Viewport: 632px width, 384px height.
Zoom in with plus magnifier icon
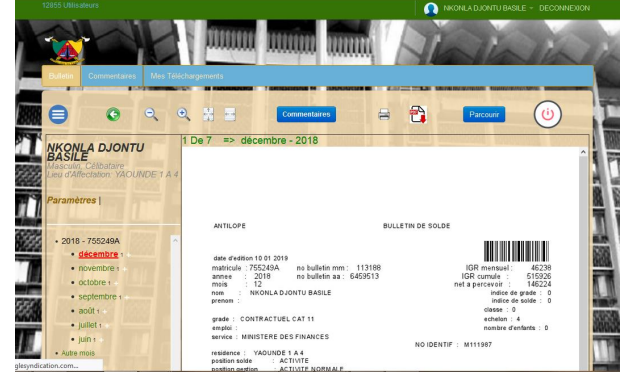pyautogui.click(x=183, y=114)
